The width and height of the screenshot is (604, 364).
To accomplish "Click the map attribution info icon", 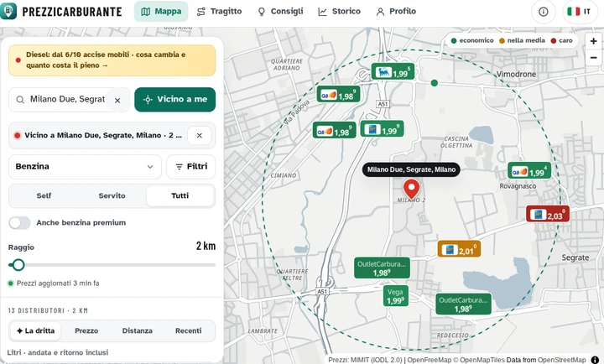I will 596,359.
